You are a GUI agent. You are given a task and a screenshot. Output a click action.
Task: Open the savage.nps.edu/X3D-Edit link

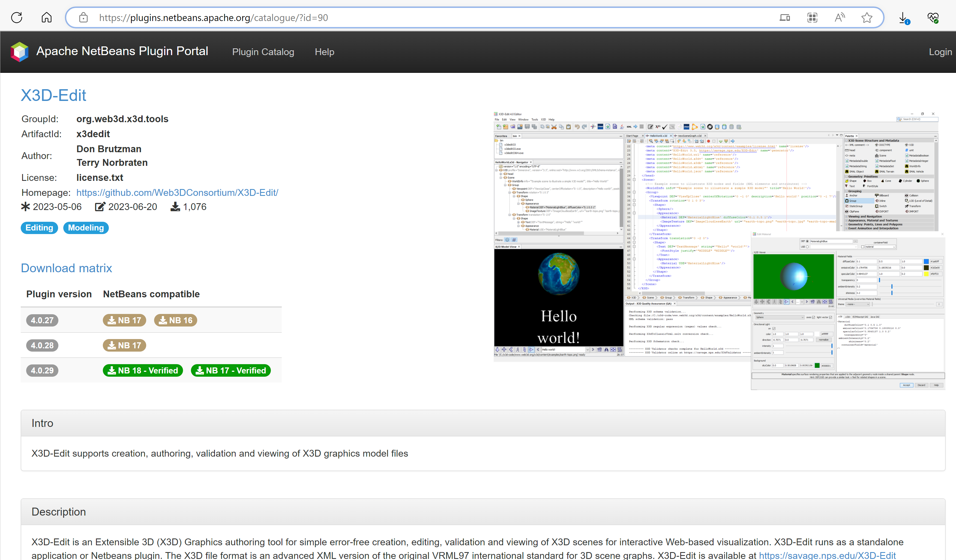[x=828, y=555]
